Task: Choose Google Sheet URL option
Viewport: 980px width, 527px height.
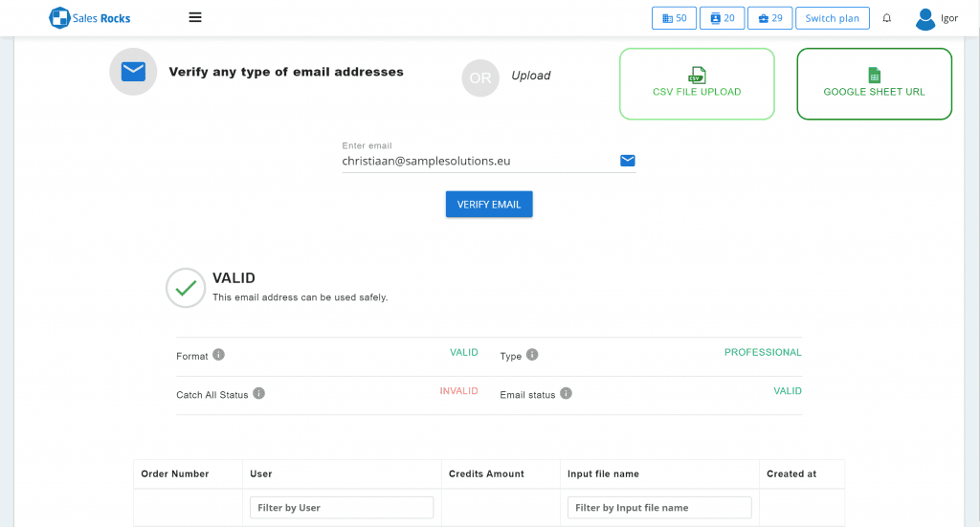Action: click(874, 84)
